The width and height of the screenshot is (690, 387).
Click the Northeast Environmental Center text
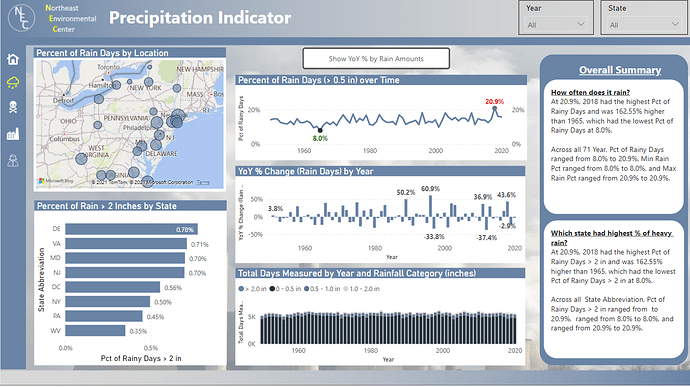[x=71, y=18]
